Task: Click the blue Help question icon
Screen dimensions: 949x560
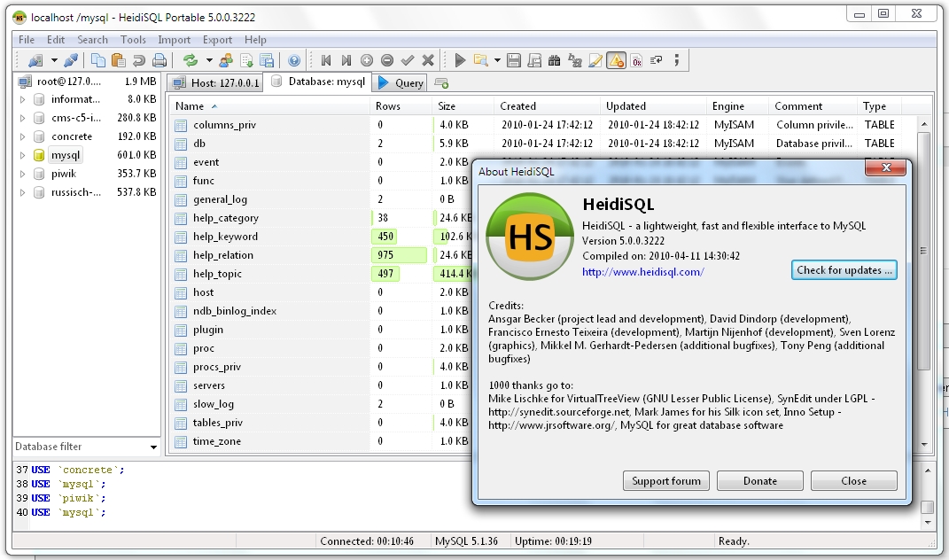Action: 294,60
